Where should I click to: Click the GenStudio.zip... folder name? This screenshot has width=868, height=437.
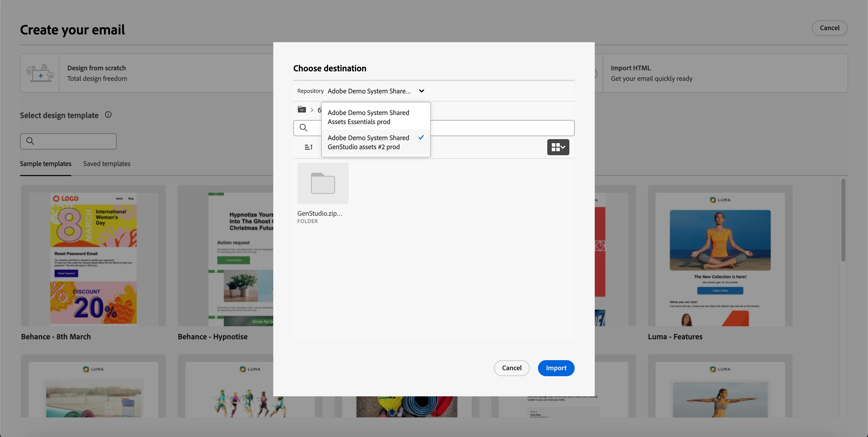[x=319, y=213]
